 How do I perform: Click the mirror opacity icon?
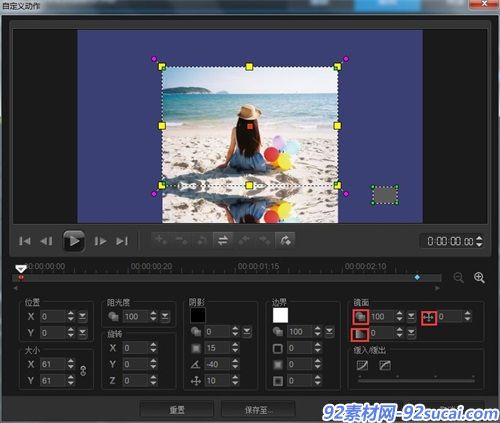pos(360,317)
